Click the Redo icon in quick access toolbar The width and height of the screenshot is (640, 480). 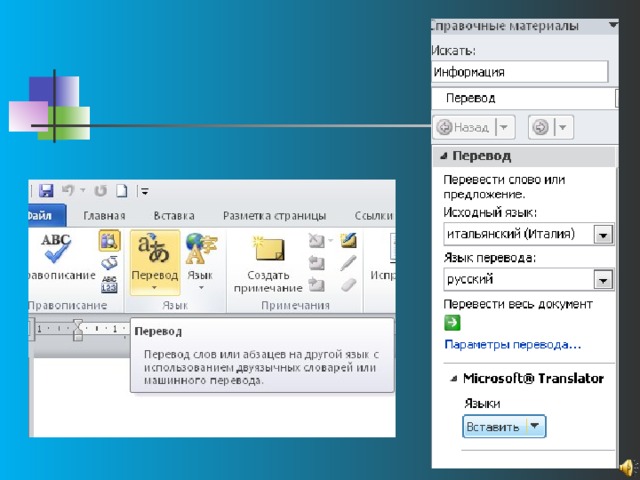(100, 191)
